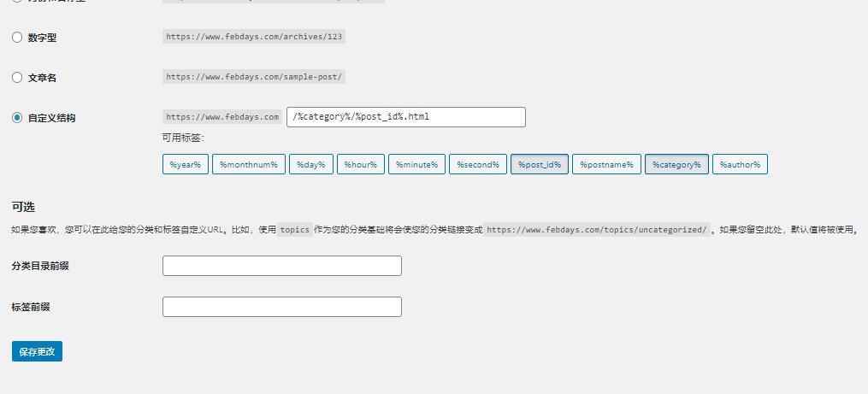
Task: Add the %postname% tag
Action: (x=606, y=164)
